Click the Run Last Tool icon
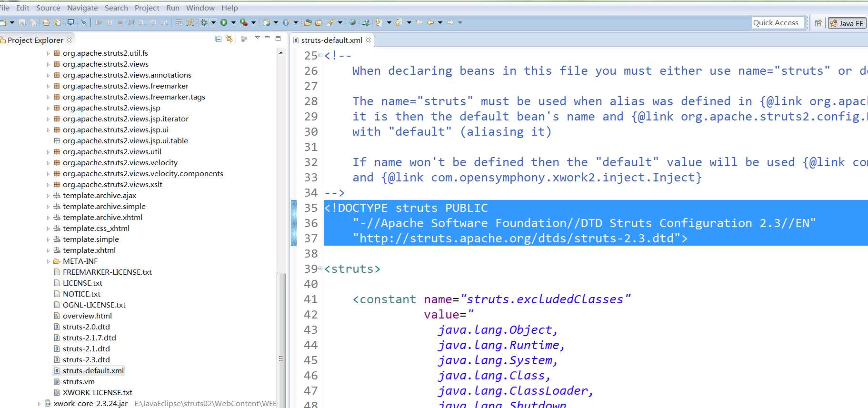 pos(244,22)
